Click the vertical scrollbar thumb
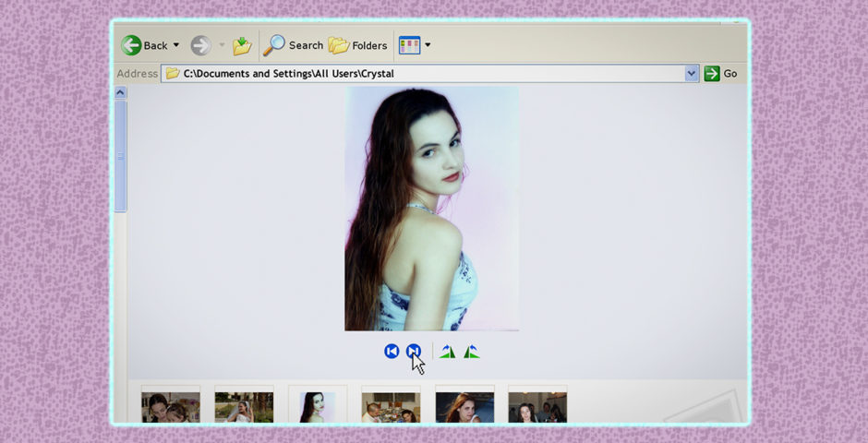Image resolution: width=868 pixels, height=443 pixels. [121, 156]
